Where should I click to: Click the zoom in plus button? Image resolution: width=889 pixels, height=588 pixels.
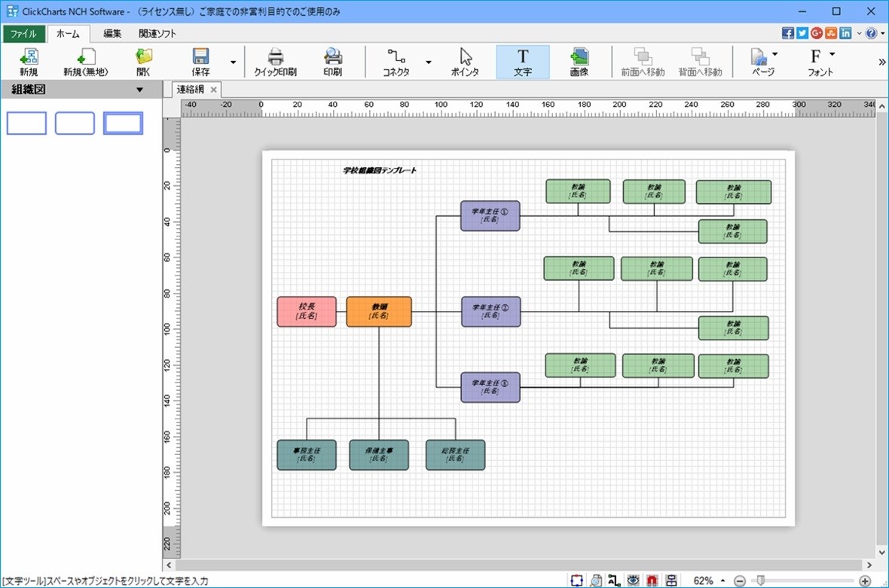click(x=865, y=580)
